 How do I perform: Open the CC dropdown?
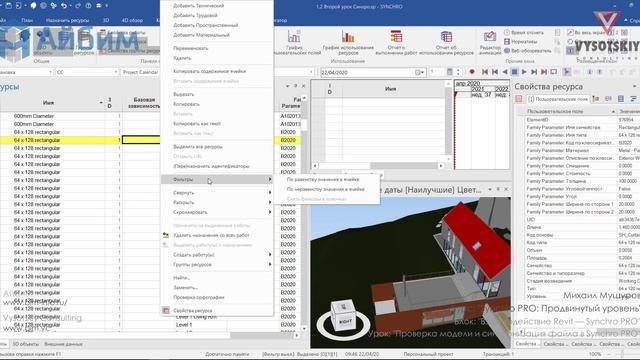coord(86,72)
